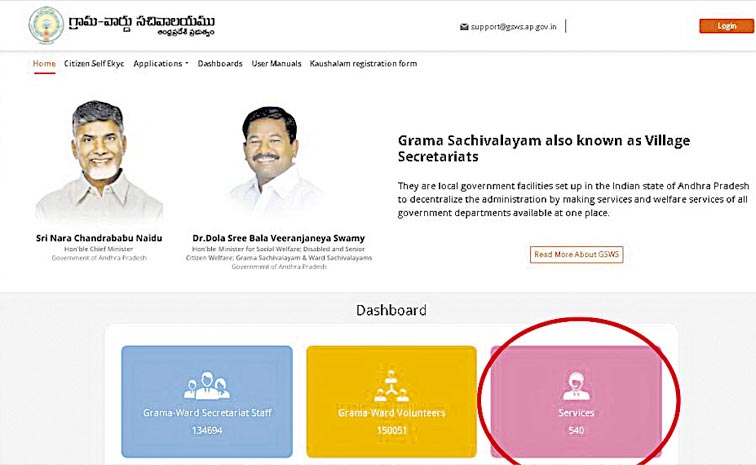Viewport: 756px width, 465px height.
Task: Click Sri Nara Chandrababu Naidu photo
Action: [x=99, y=161]
